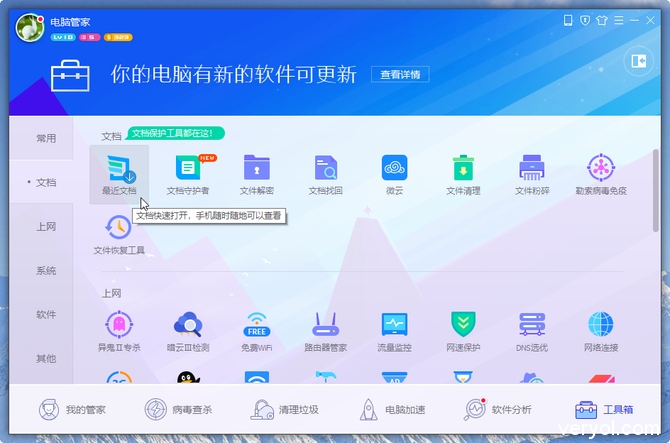The image size is (670, 443).
Task: Open the mobile phone icon in title bar
Action: coord(568,20)
